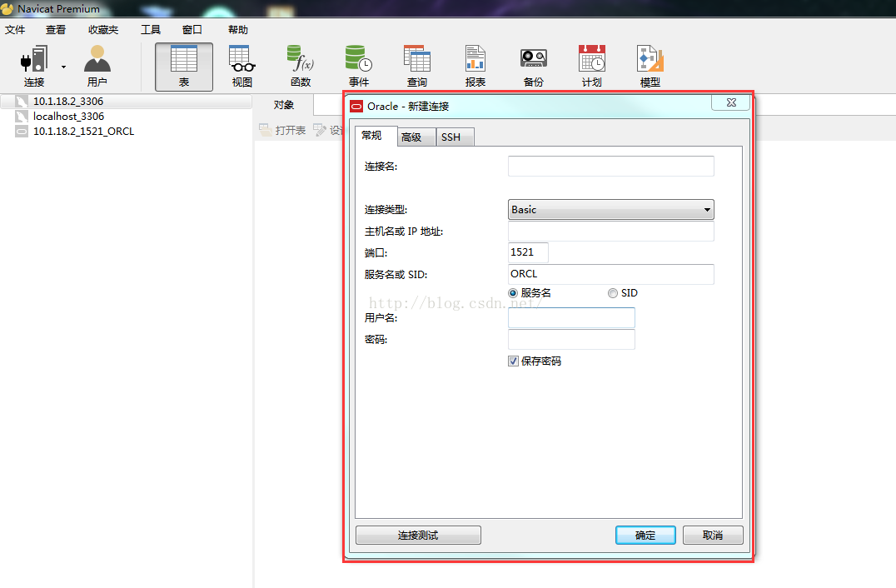Click the 计划 (Schedule) toolbar icon
896x588 pixels.
(x=592, y=67)
